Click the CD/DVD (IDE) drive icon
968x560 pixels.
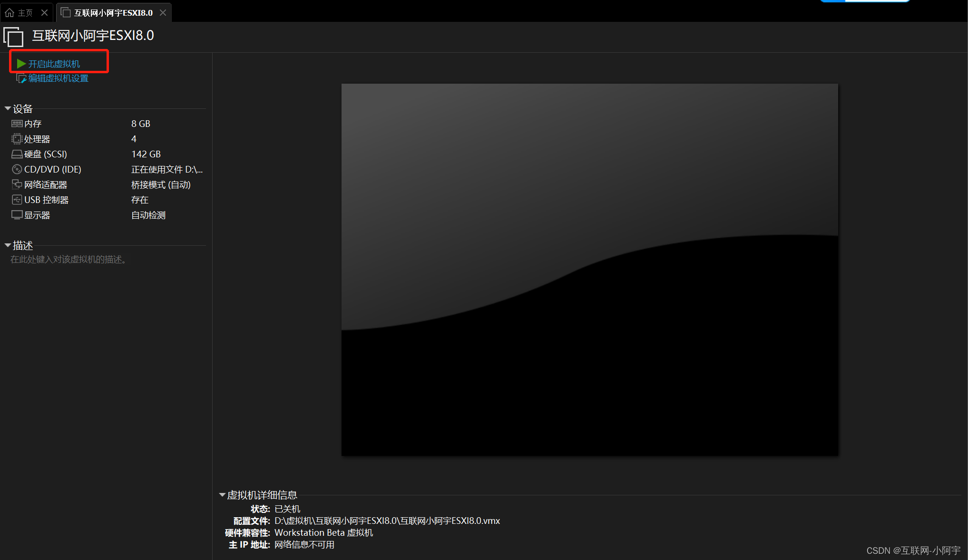(x=16, y=169)
